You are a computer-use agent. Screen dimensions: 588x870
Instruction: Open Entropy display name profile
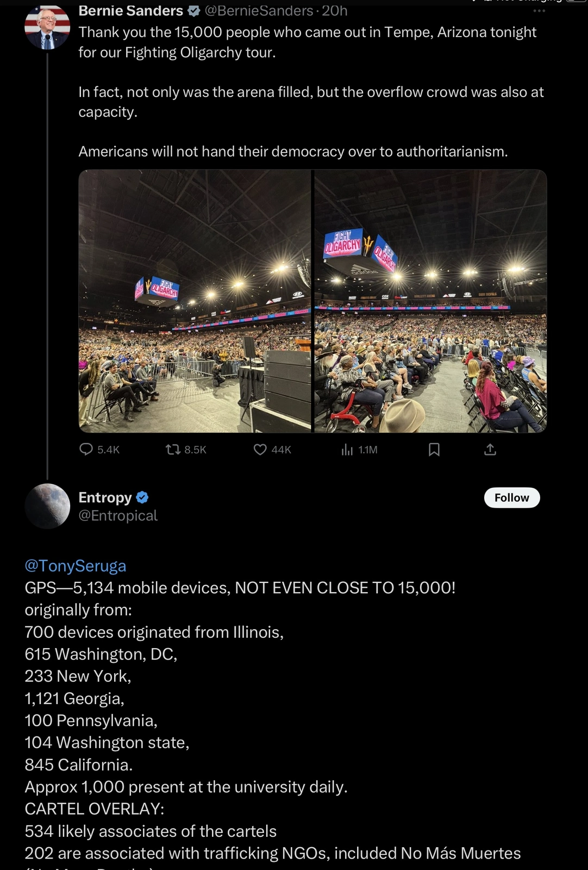click(x=105, y=498)
